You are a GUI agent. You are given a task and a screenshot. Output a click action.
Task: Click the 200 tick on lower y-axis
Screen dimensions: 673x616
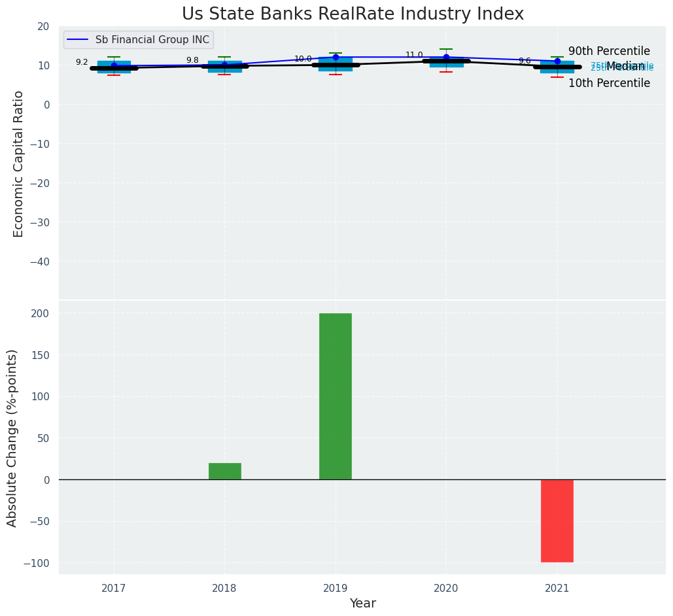[x=41, y=313]
